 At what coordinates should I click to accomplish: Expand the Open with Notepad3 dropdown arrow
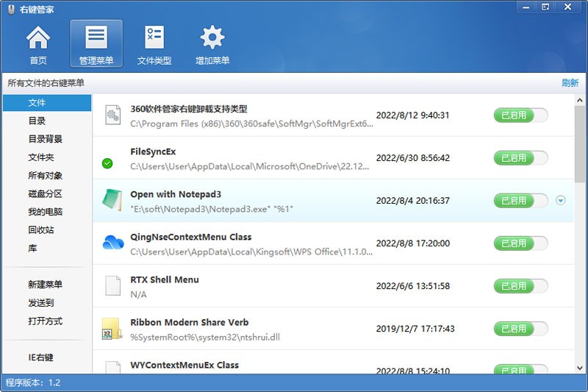(561, 200)
